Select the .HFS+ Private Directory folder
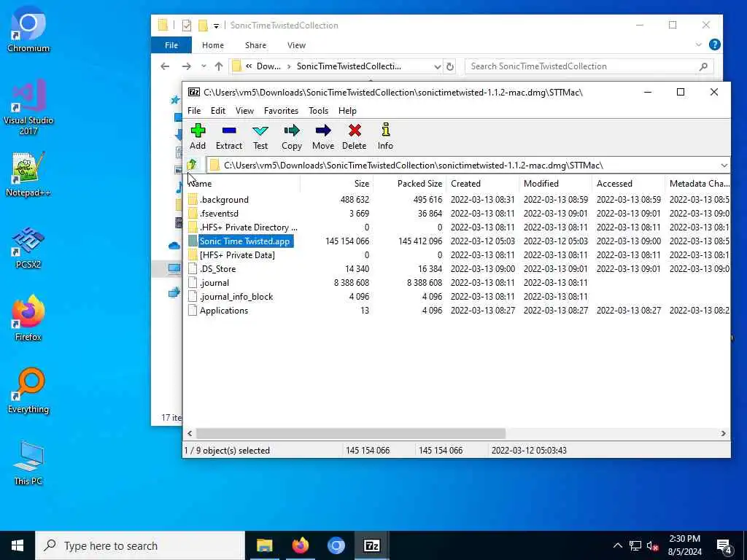The width and height of the screenshot is (747, 560). [248, 227]
